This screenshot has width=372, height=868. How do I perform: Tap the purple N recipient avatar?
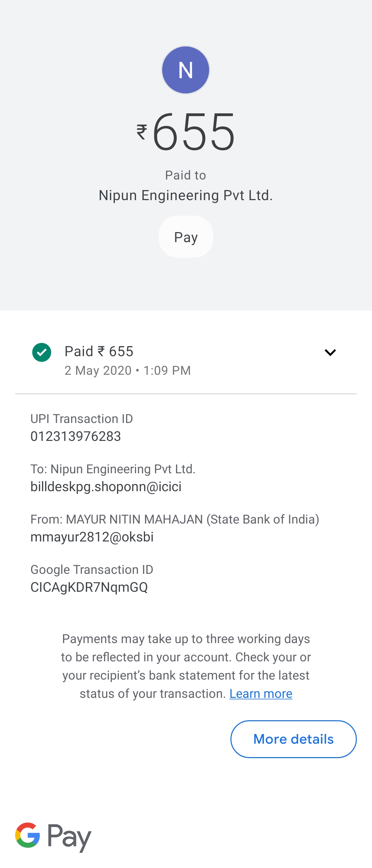click(x=186, y=70)
